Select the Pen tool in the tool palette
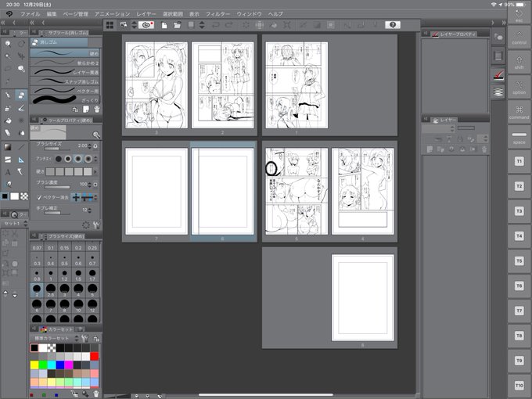 (8, 95)
